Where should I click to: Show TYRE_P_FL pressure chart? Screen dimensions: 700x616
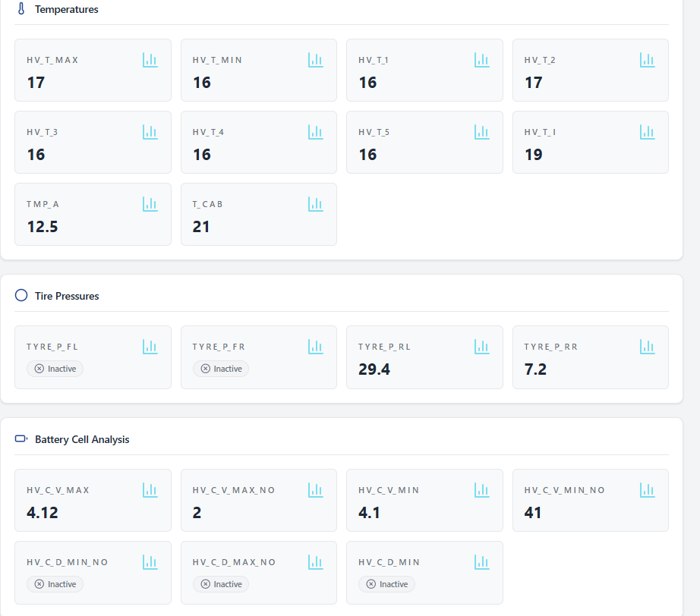click(x=150, y=347)
